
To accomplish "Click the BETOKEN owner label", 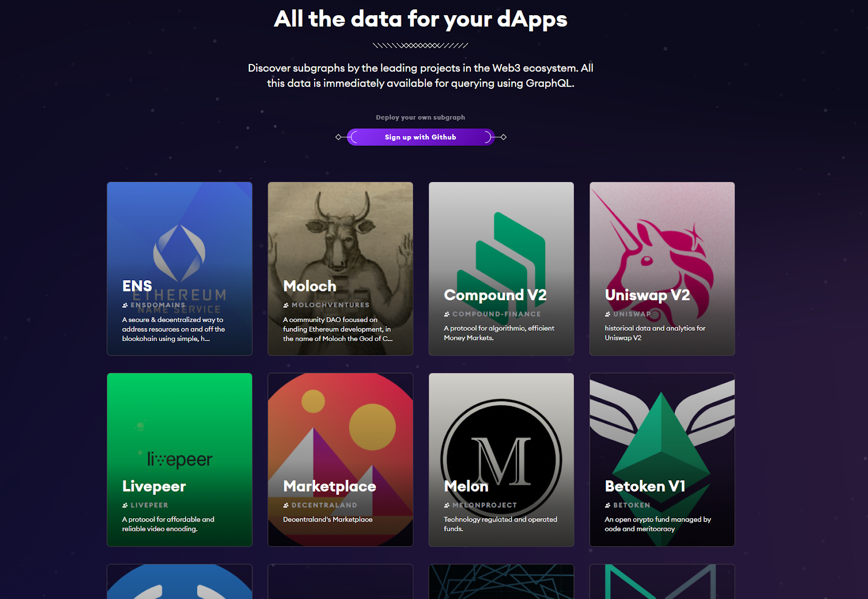I will 631,505.
